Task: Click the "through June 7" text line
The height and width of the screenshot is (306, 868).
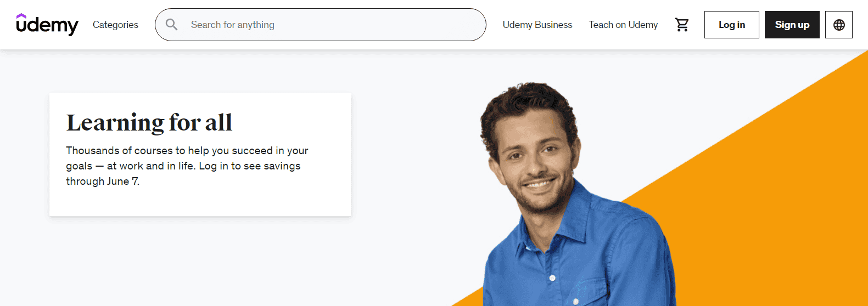Action: pos(103,181)
